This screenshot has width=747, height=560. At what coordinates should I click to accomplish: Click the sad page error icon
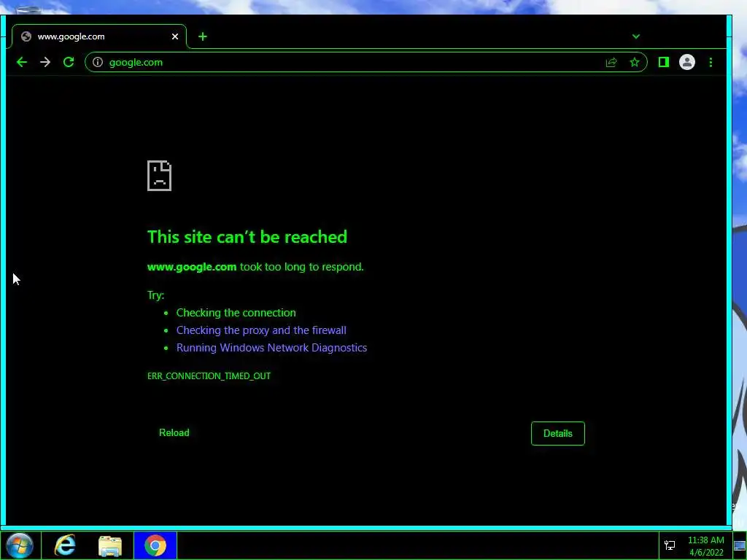point(159,176)
